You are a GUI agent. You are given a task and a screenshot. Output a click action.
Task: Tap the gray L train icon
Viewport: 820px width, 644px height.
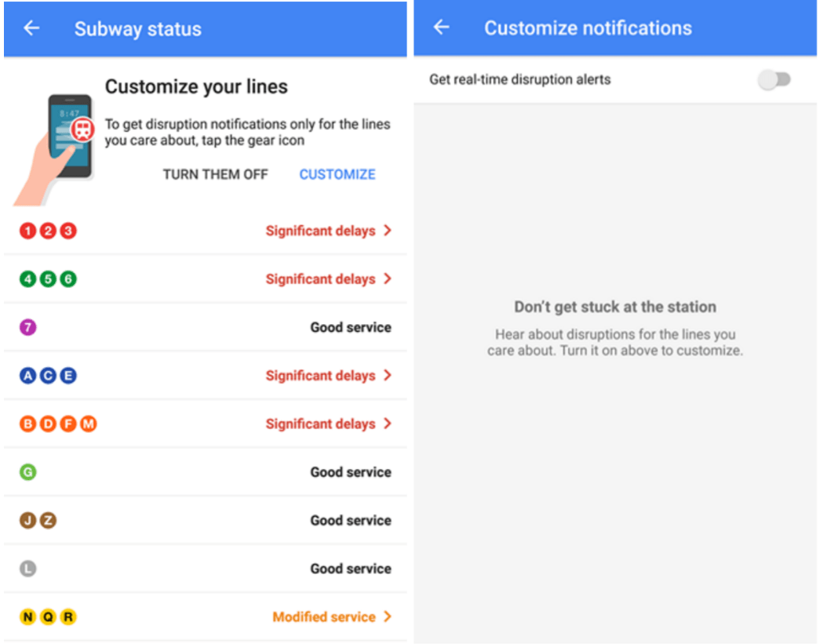(28, 569)
